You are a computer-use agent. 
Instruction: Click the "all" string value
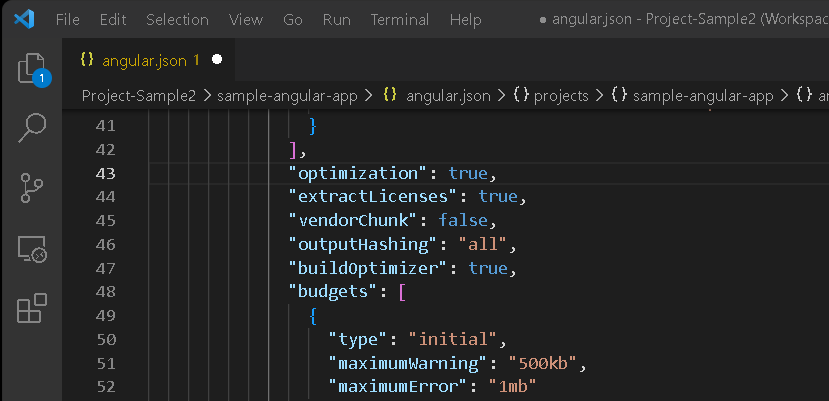click(x=483, y=244)
